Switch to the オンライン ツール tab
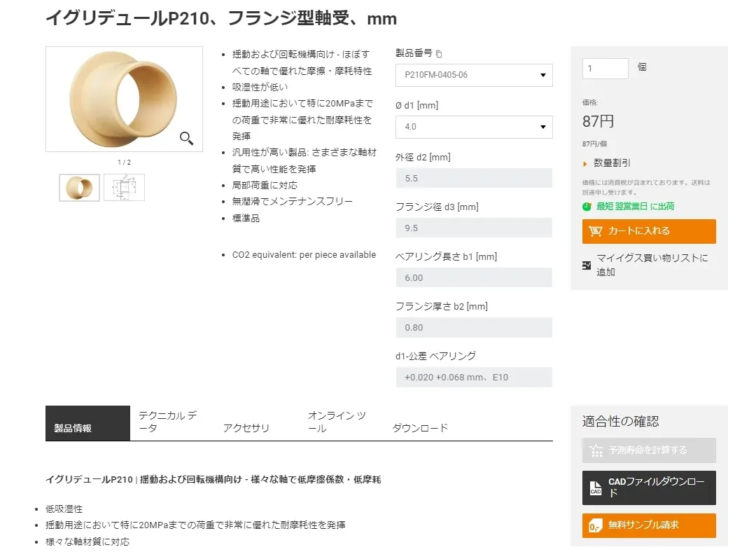756x552 pixels. click(337, 420)
